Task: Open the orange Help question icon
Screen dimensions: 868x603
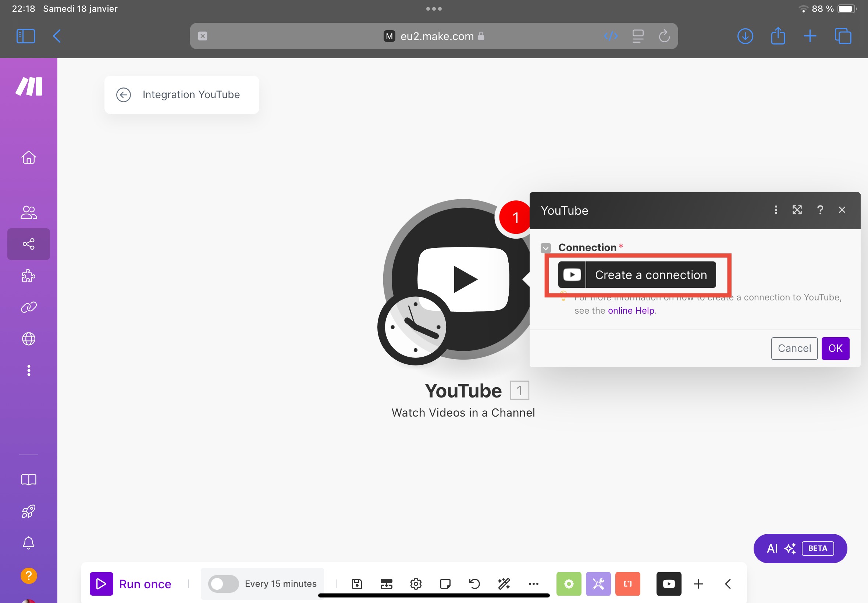Action: (29, 575)
